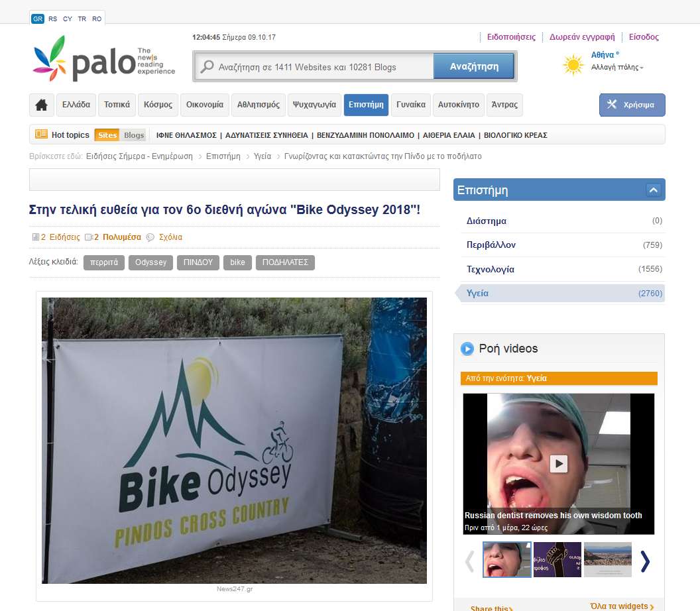Switch Hot topics to Sites
The height and width of the screenshot is (611, 700).
[107, 135]
